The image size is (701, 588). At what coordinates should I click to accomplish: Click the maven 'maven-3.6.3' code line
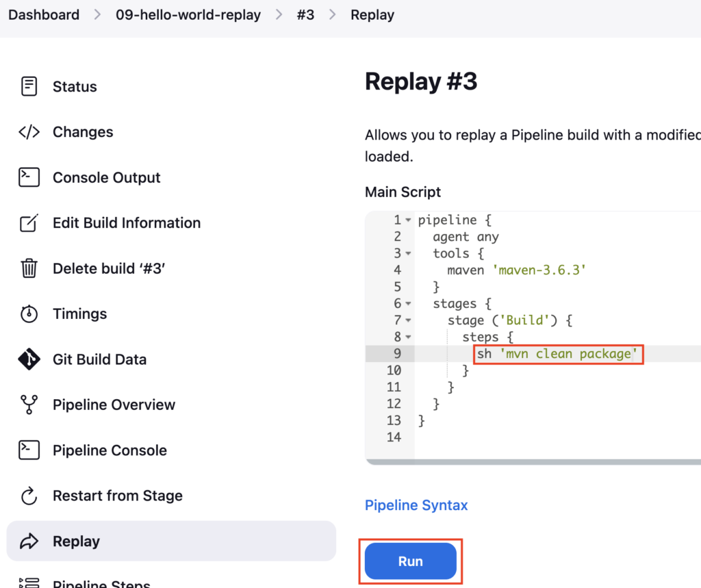516,270
